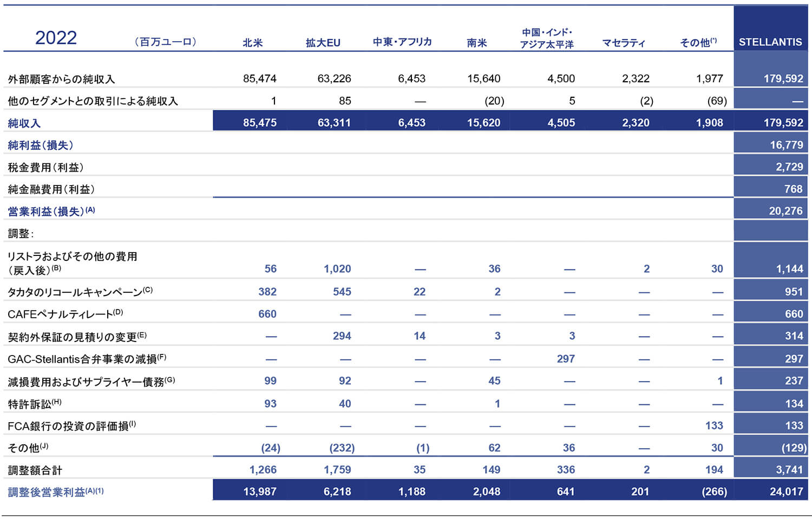Click the restructuring value 1,020
This screenshot has width=812, height=519.
point(337,269)
